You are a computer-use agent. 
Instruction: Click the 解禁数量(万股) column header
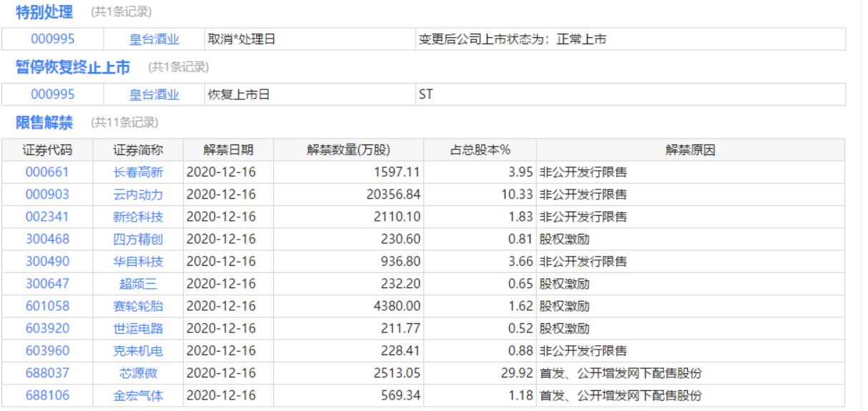coord(349,150)
